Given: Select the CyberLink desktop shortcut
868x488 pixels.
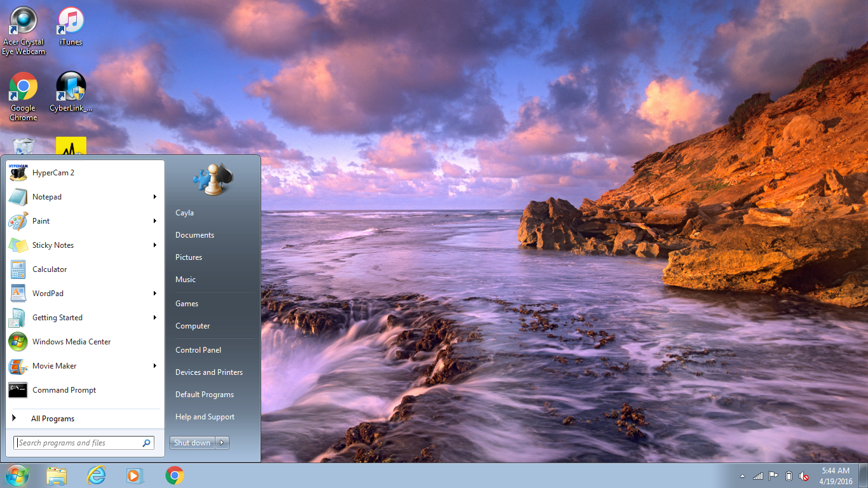Looking at the screenshot, I should point(71,92).
